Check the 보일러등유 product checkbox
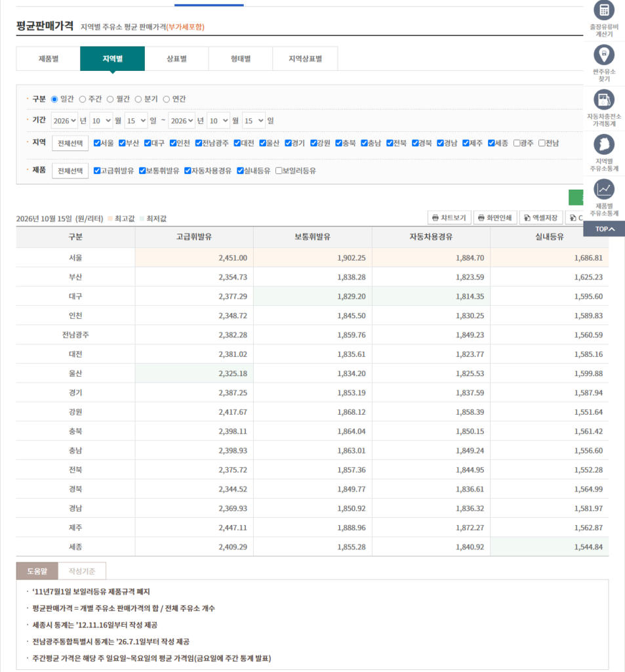625x672 pixels. (279, 171)
